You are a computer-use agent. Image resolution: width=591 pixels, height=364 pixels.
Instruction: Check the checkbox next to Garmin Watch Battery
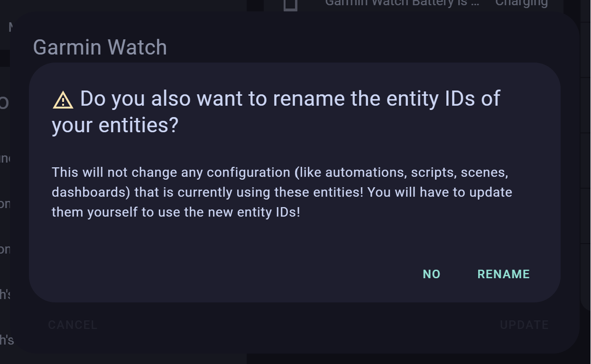290,5
